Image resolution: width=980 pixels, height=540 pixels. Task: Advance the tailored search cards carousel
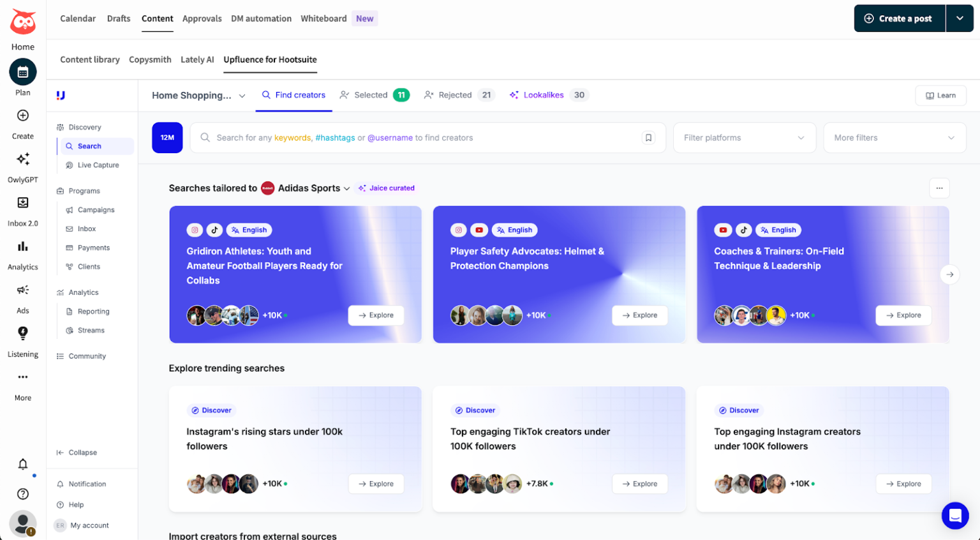[x=949, y=274]
